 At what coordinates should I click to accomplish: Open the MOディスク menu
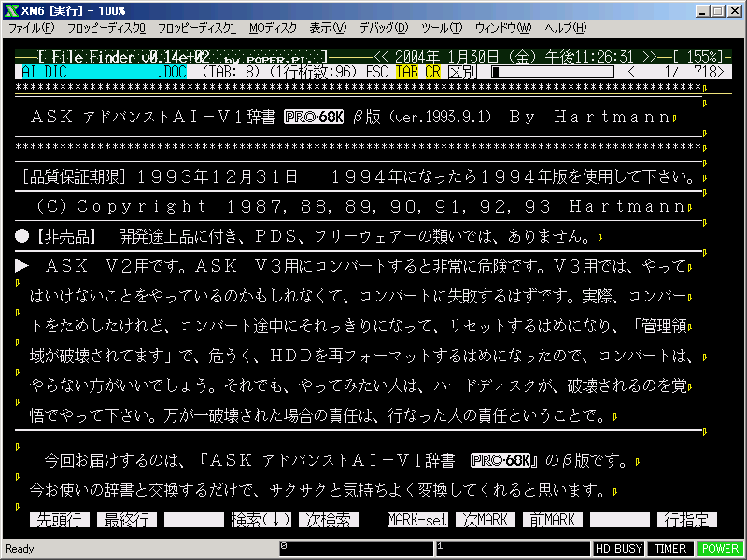tap(273, 28)
